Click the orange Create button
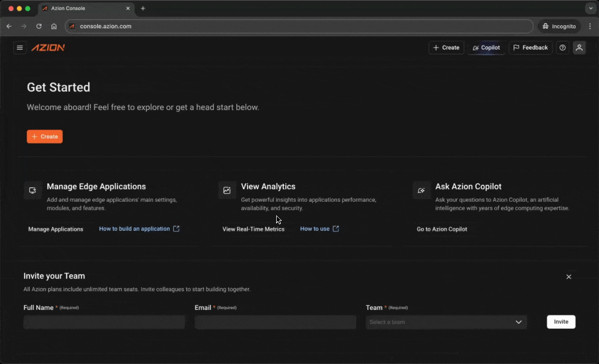Viewport: 599px width, 364px height. coord(45,136)
